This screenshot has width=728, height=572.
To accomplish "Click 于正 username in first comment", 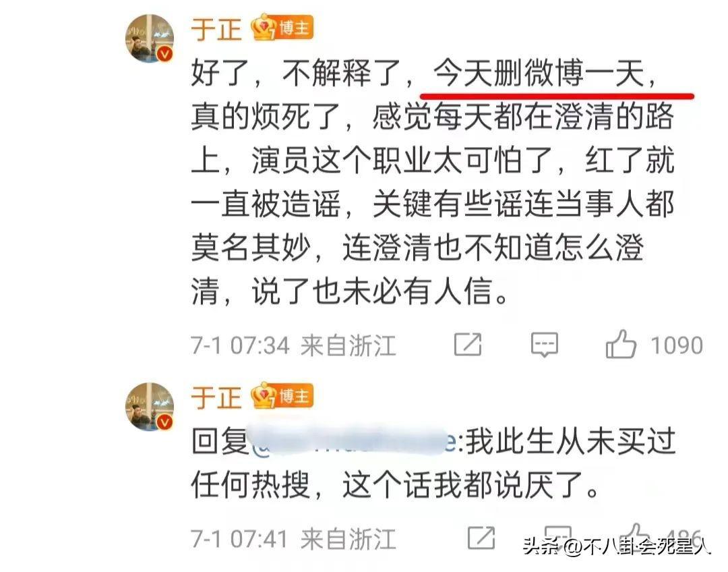I will tap(216, 29).
